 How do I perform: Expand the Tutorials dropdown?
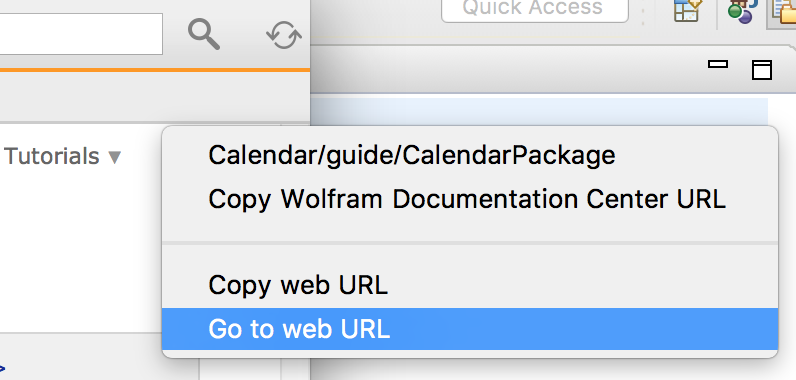[62, 156]
